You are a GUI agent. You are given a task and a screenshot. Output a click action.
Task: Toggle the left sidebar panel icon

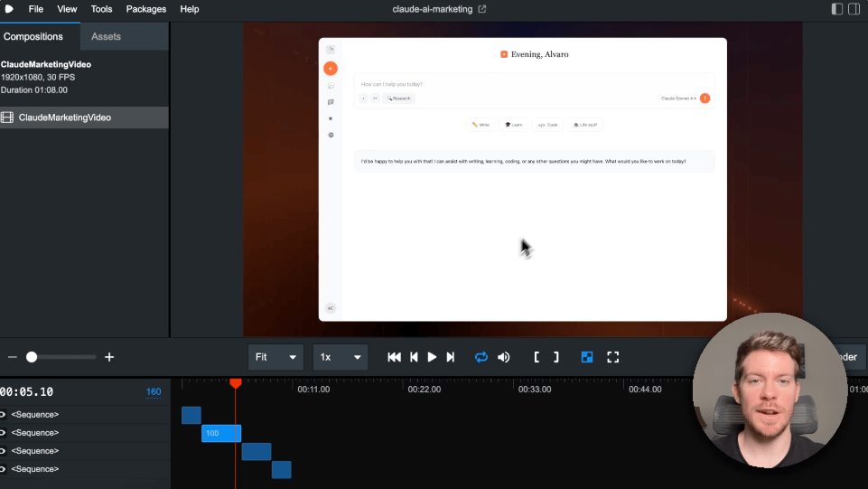[x=837, y=9]
